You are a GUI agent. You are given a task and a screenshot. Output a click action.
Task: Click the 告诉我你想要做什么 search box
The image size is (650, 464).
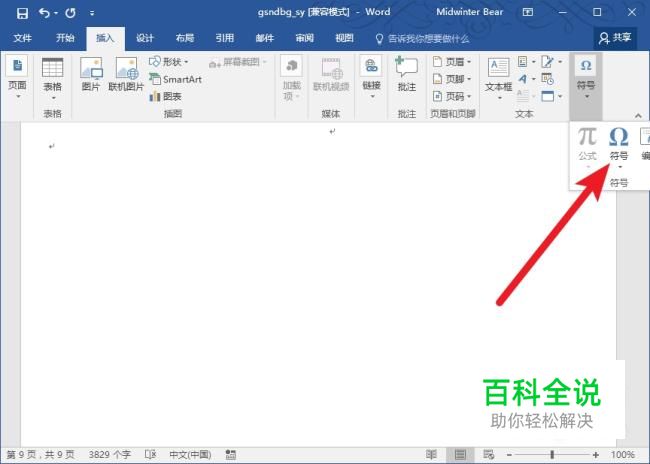point(422,39)
